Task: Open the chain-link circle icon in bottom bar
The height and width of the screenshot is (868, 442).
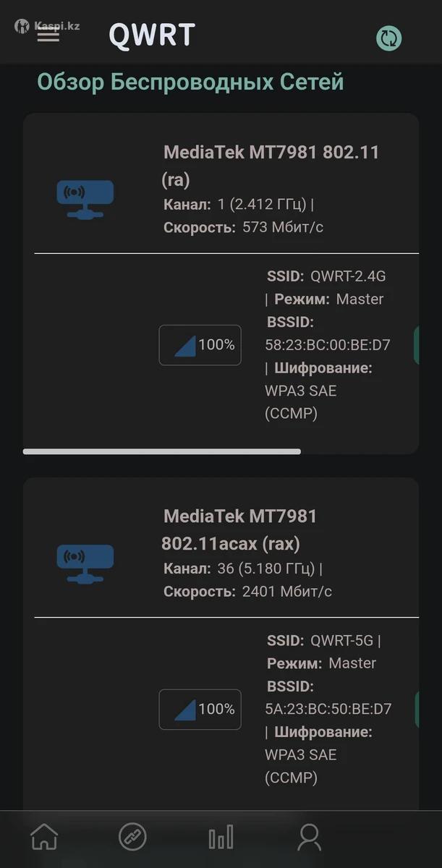Action: tap(132, 837)
